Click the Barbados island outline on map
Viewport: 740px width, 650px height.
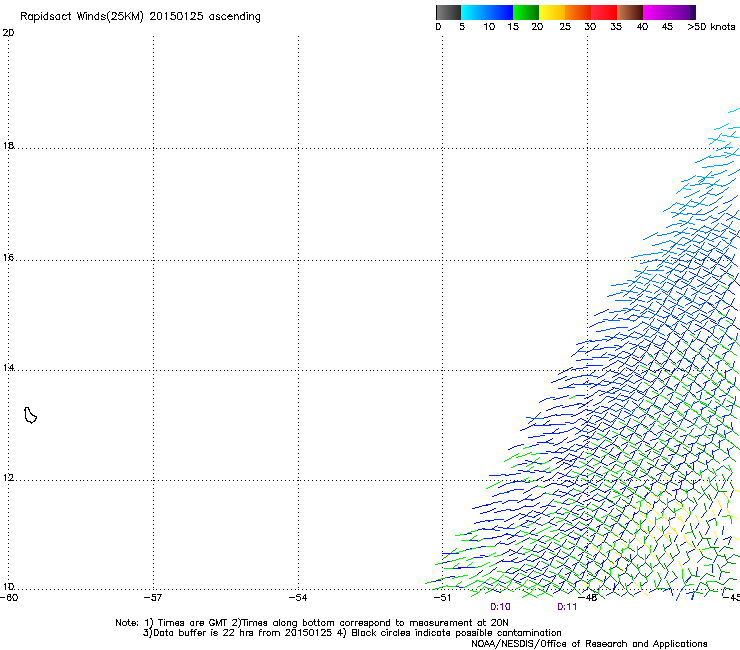[30, 415]
